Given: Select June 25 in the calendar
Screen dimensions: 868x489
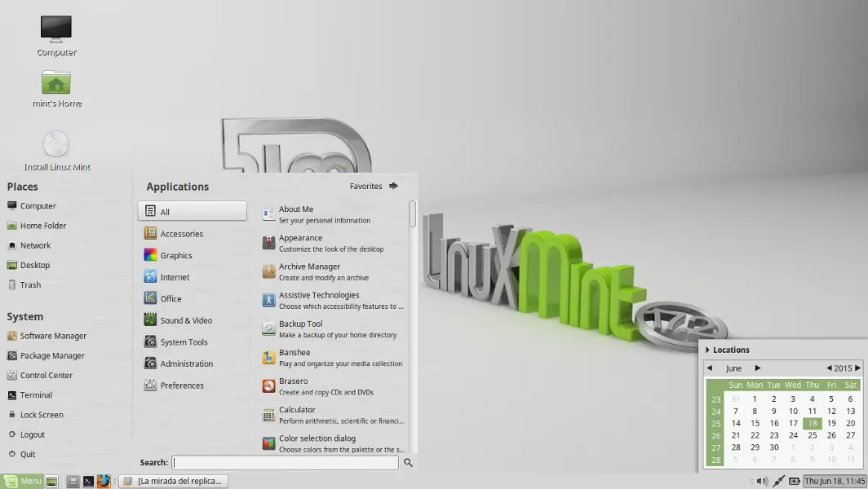Looking at the screenshot, I should 812,435.
